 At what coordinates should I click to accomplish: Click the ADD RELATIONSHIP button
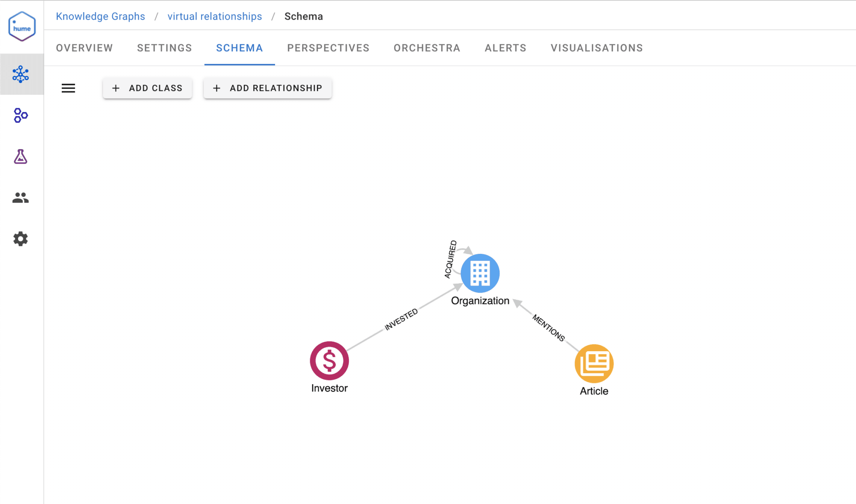[267, 88]
